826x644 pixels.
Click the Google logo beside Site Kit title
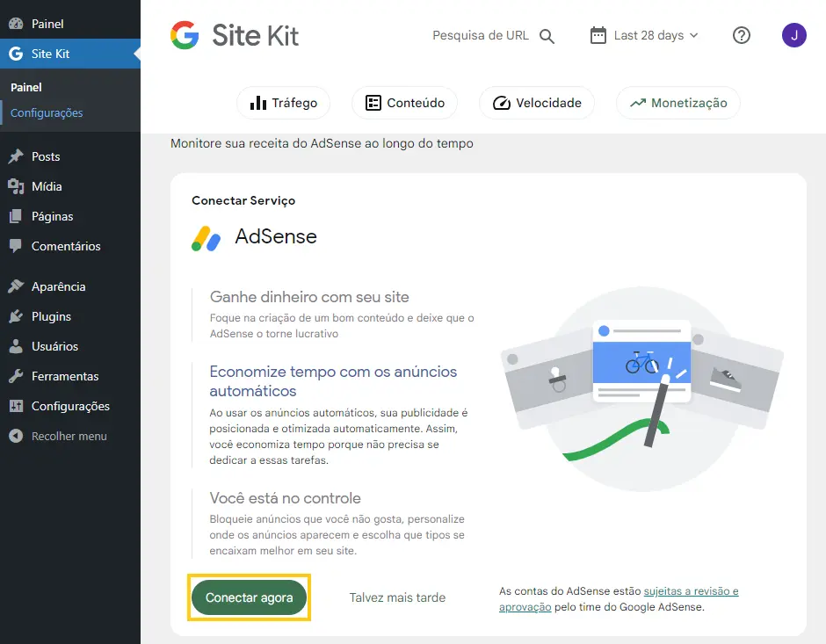click(185, 35)
